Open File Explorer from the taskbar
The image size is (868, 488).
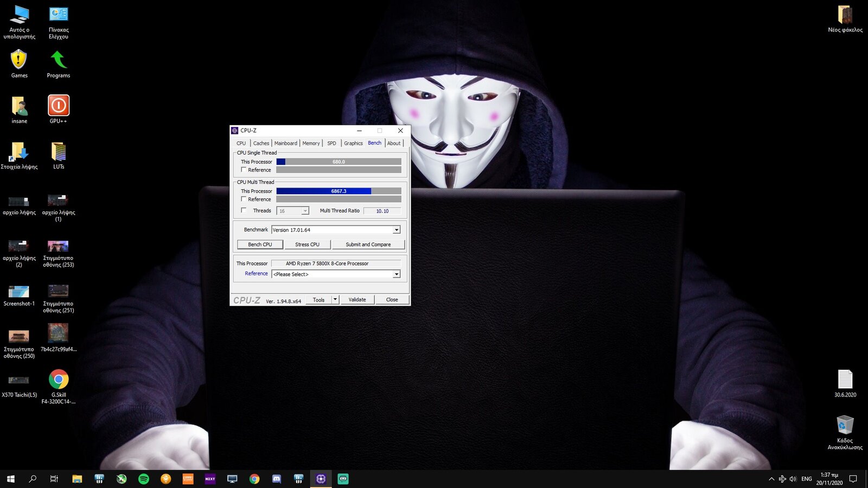[77, 479]
